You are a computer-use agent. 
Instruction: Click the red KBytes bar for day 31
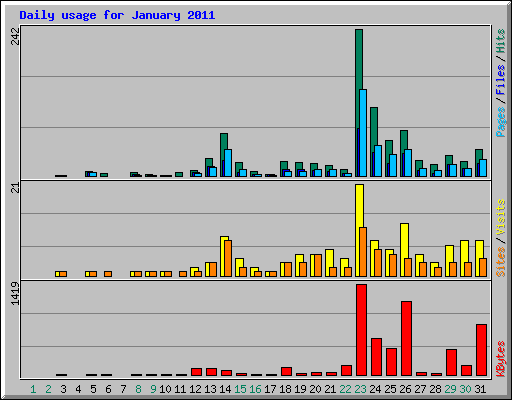[481, 350]
